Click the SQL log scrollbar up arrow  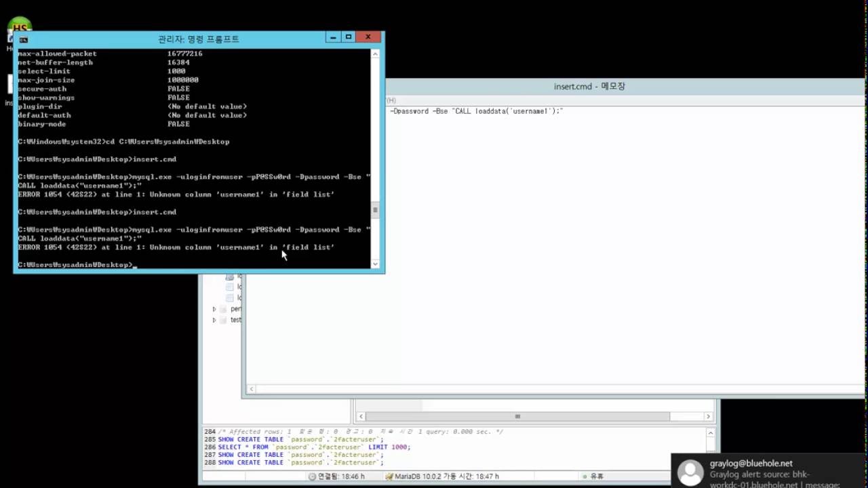click(709, 432)
